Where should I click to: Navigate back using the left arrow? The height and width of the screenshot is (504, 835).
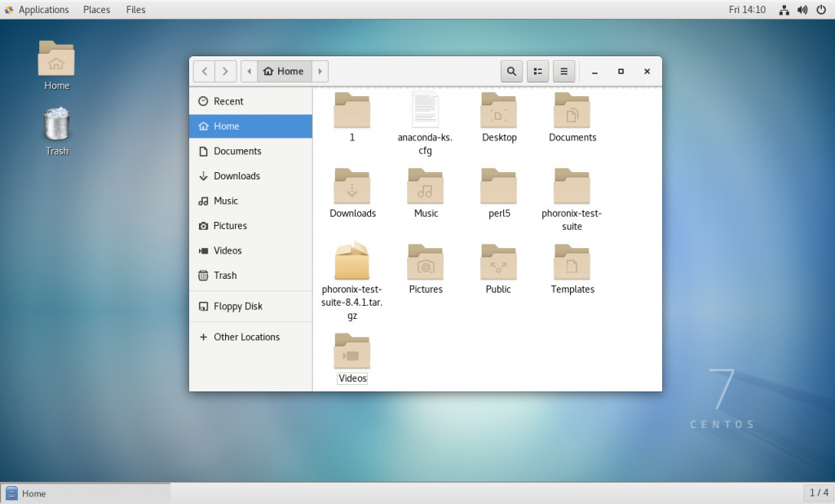click(x=204, y=71)
